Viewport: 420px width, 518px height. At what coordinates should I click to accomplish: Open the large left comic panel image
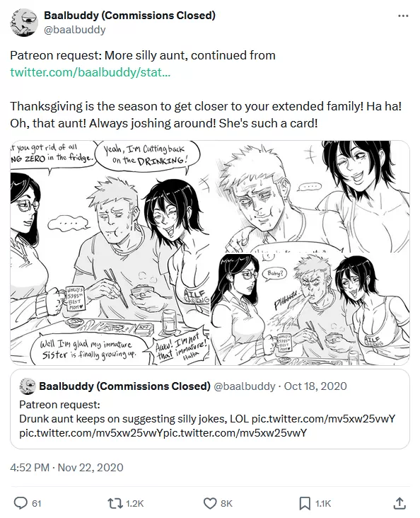pos(110,253)
